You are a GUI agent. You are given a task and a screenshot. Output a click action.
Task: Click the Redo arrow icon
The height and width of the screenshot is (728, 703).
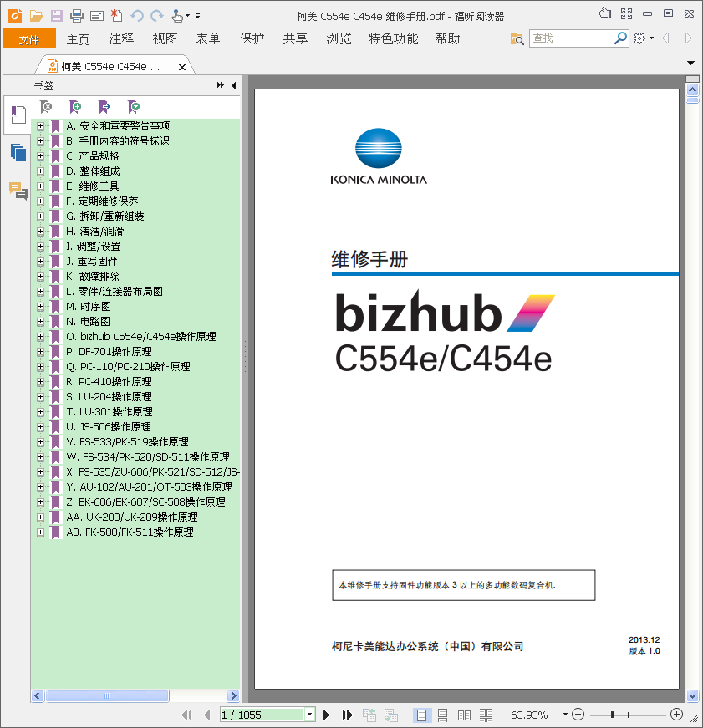click(x=157, y=16)
